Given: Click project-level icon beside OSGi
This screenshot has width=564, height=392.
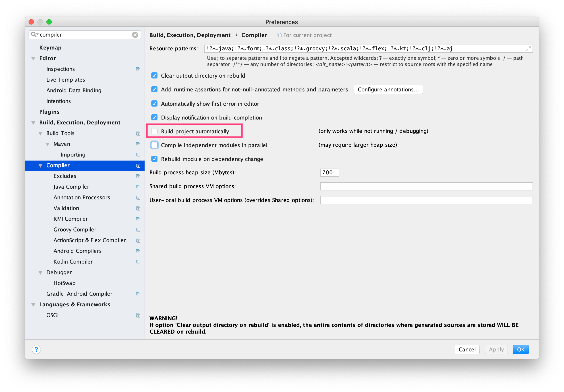Looking at the screenshot, I should coord(138,316).
